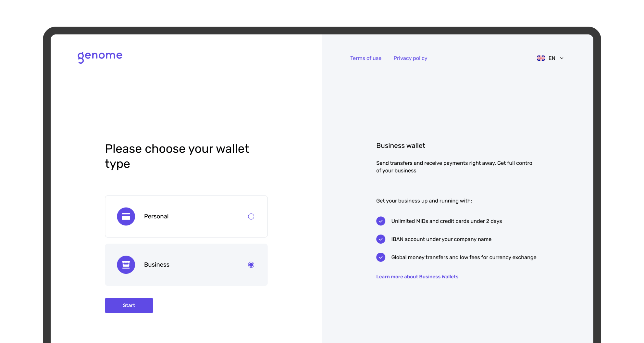Viewport: 644px width, 343px height.
Task: Click the checkmark beside IBAN account benefit
Action: click(380, 239)
